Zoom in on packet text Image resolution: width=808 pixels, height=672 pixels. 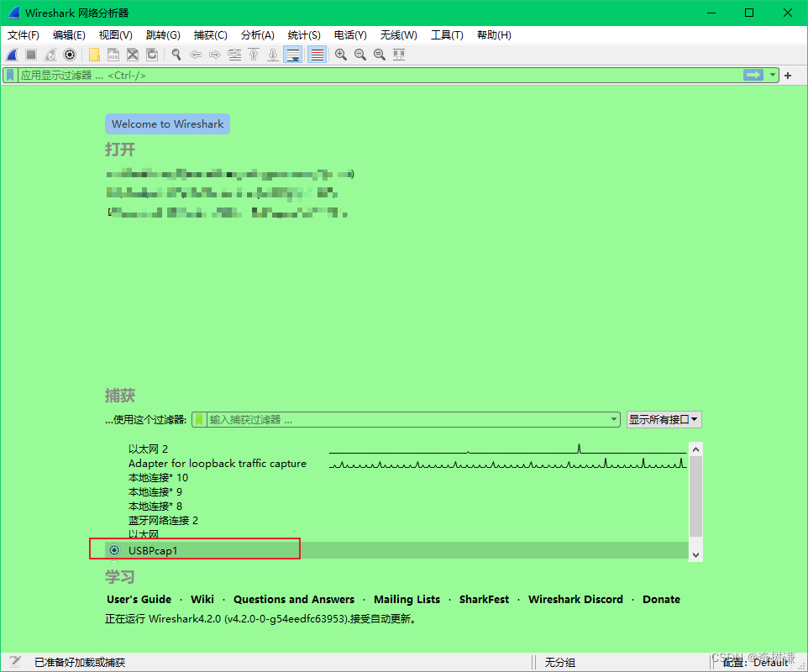coord(341,55)
